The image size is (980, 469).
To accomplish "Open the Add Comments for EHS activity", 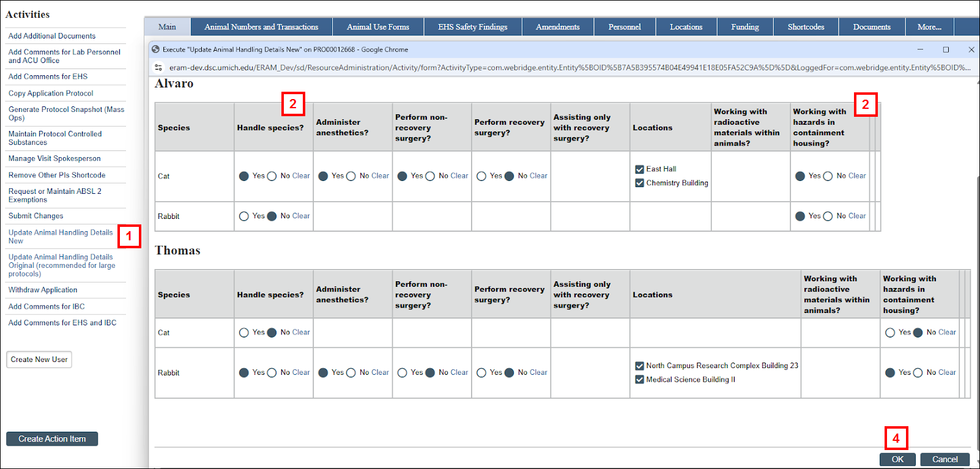I will click(48, 76).
